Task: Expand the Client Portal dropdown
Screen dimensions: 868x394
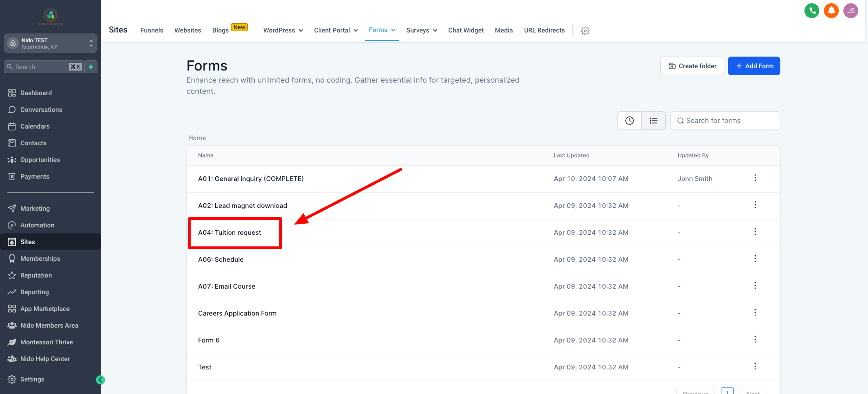Action: coord(336,30)
